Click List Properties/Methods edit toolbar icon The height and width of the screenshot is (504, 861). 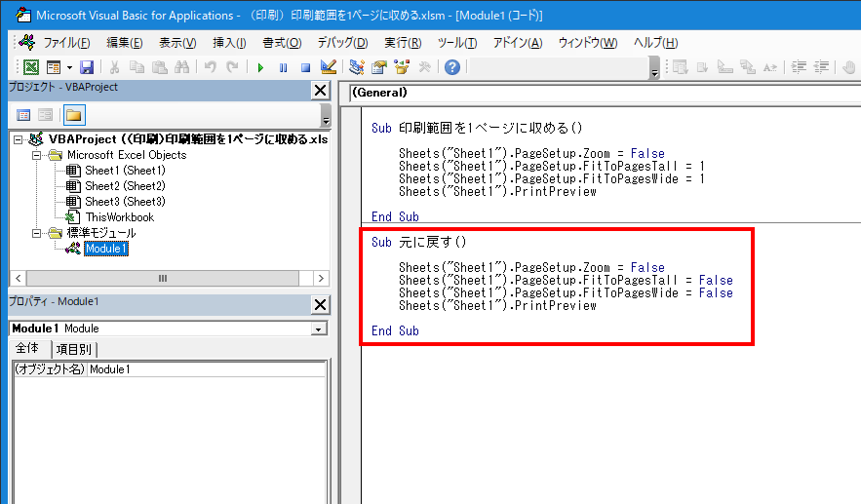[x=681, y=67]
